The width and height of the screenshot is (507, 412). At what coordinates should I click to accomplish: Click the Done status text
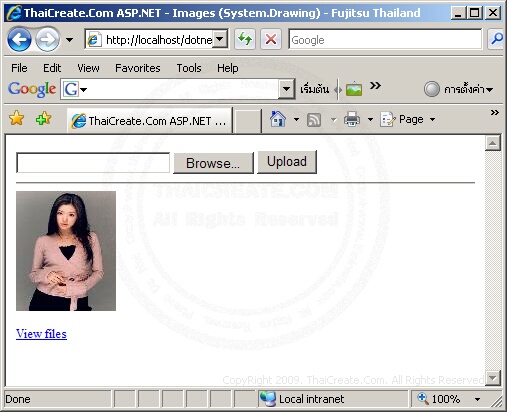click(x=18, y=399)
